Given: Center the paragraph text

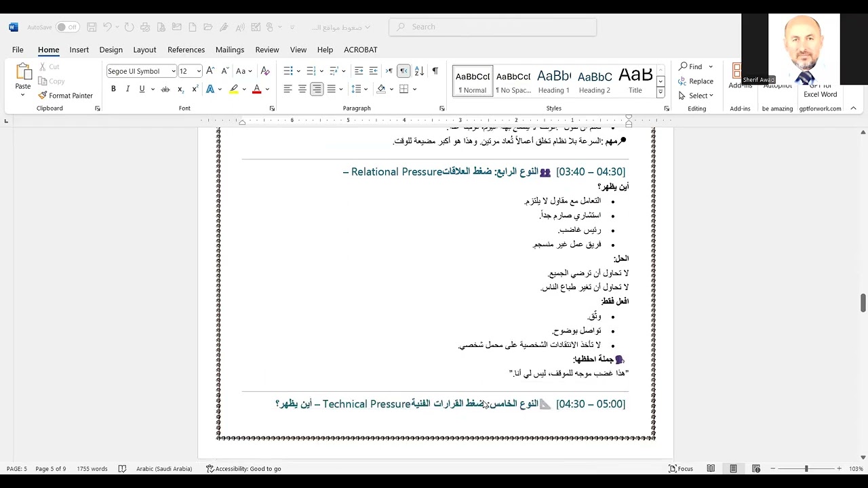Looking at the screenshot, I should click(302, 89).
